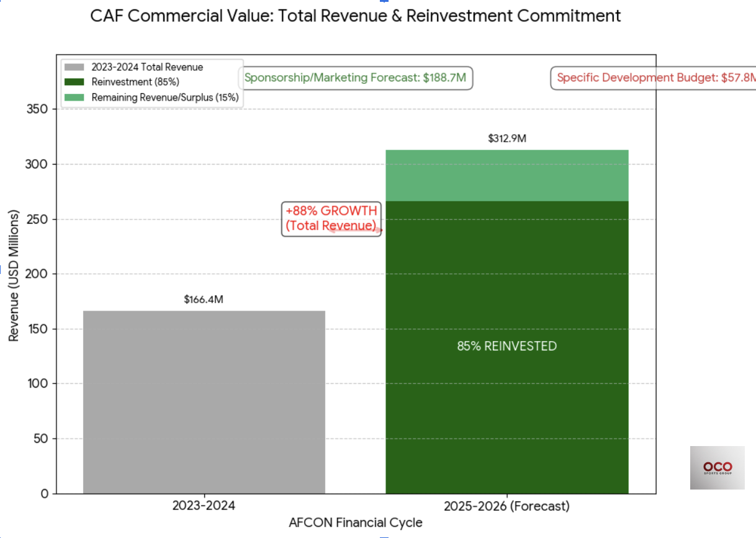Viewport: 756px width, 538px height.
Task: Click the +88% GROWTH annotation
Action: [331, 218]
